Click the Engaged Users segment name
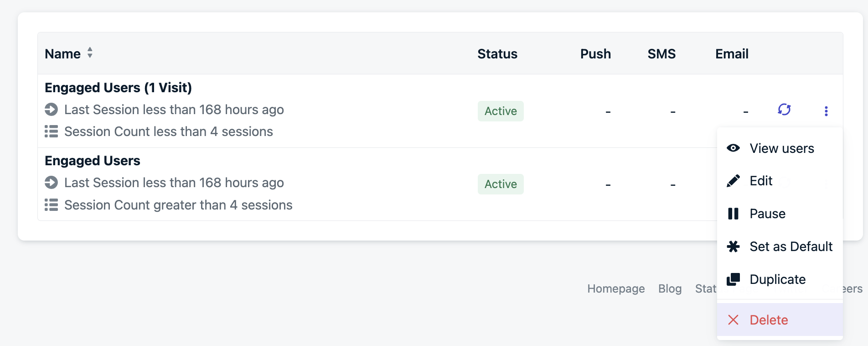 (x=93, y=161)
